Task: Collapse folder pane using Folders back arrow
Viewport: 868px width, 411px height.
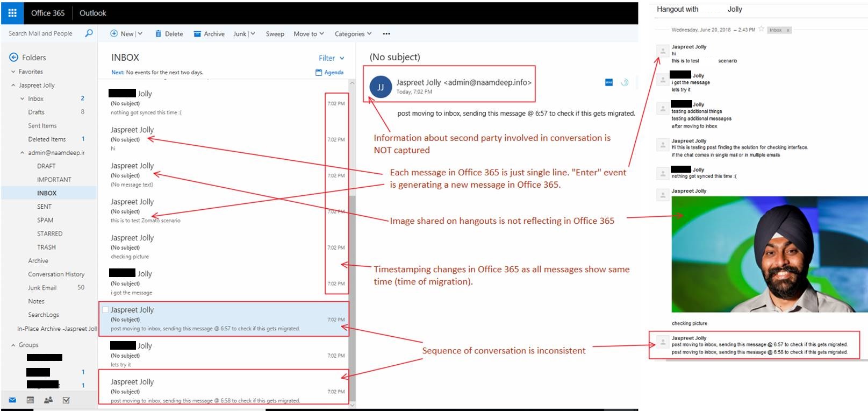Action: point(13,58)
